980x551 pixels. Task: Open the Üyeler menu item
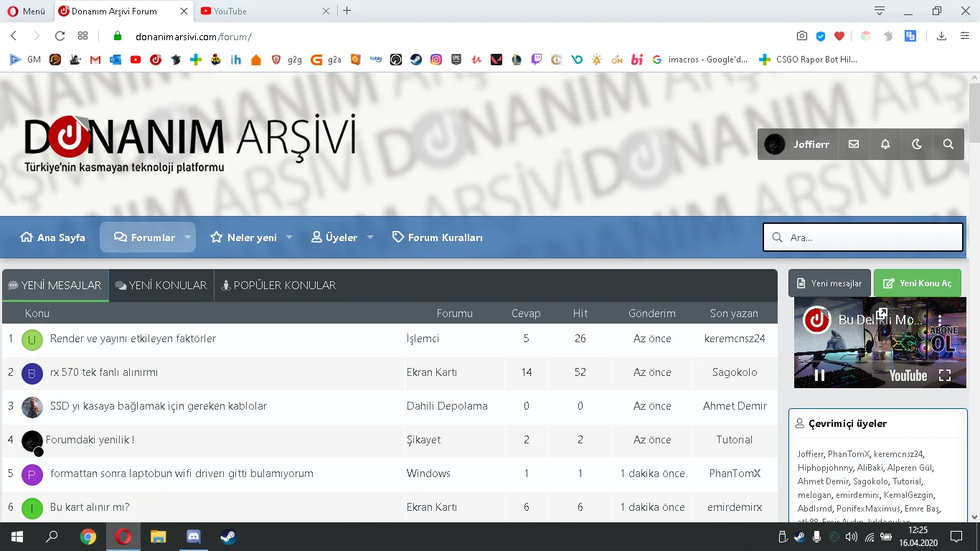pos(334,237)
